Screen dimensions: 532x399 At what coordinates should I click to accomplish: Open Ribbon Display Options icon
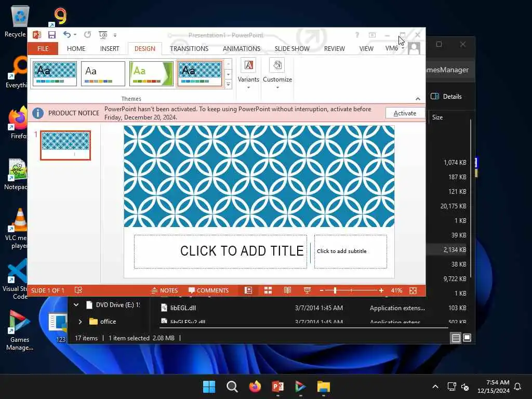pos(372,35)
